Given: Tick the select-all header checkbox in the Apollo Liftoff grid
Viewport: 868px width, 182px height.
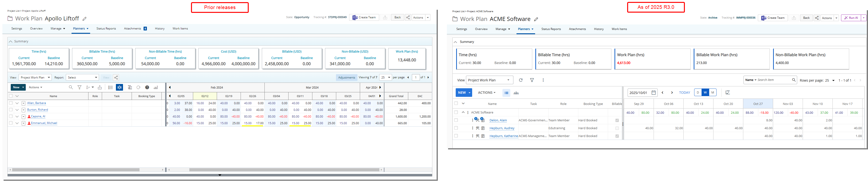Looking at the screenshot, I should pos(11,96).
